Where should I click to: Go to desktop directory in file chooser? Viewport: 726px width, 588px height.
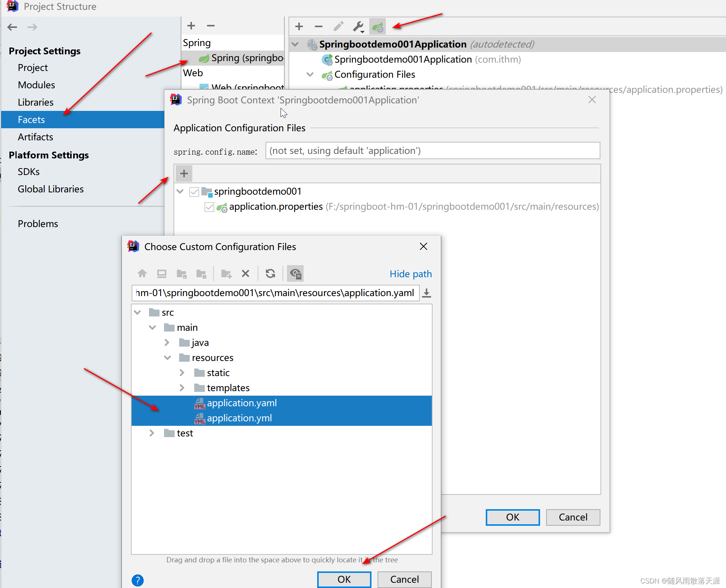pos(162,273)
